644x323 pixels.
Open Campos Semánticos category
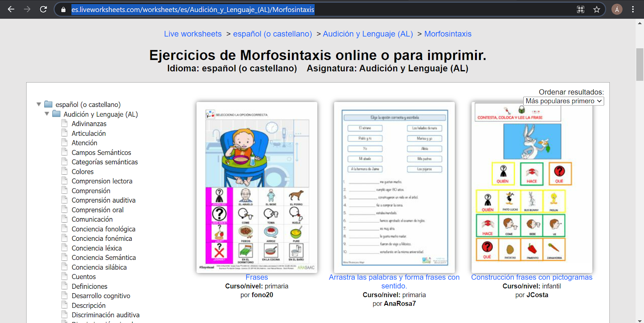pyautogui.click(x=101, y=152)
